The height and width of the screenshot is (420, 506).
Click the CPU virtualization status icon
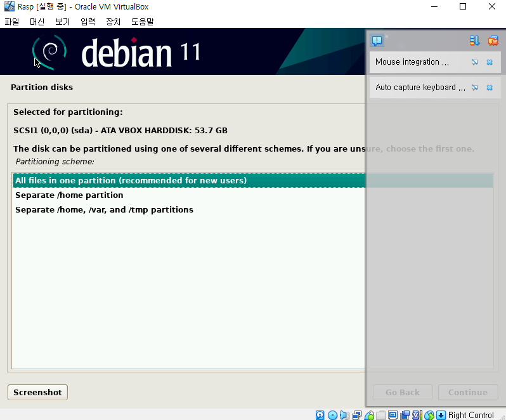[x=417, y=415]
